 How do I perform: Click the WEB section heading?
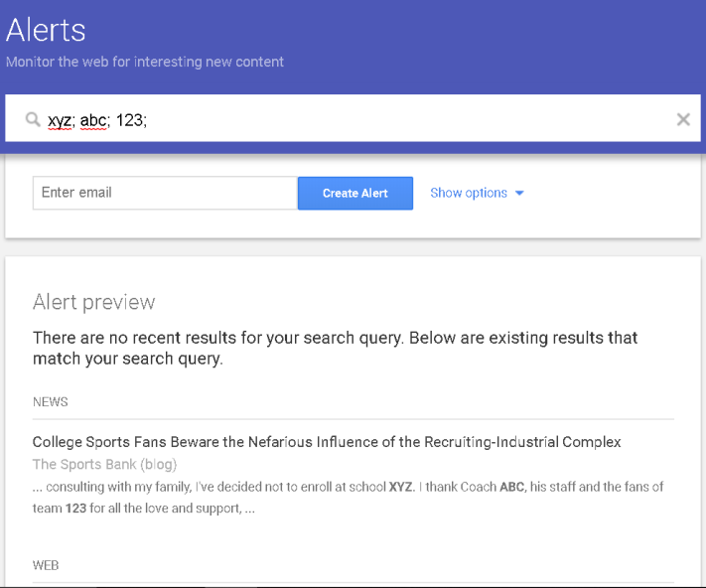coord(46,565)
